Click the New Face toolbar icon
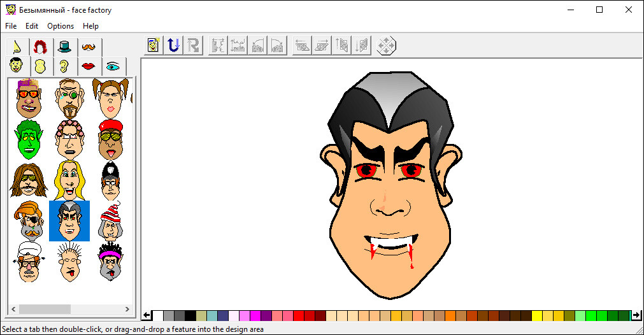644x335 pixels. tap(153, 45)
